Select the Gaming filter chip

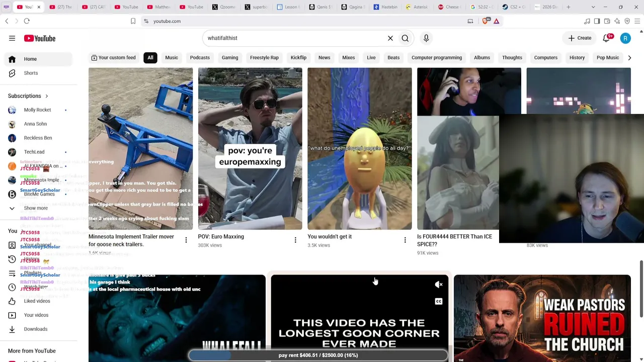pyautogui.click(x=230, y=58)
